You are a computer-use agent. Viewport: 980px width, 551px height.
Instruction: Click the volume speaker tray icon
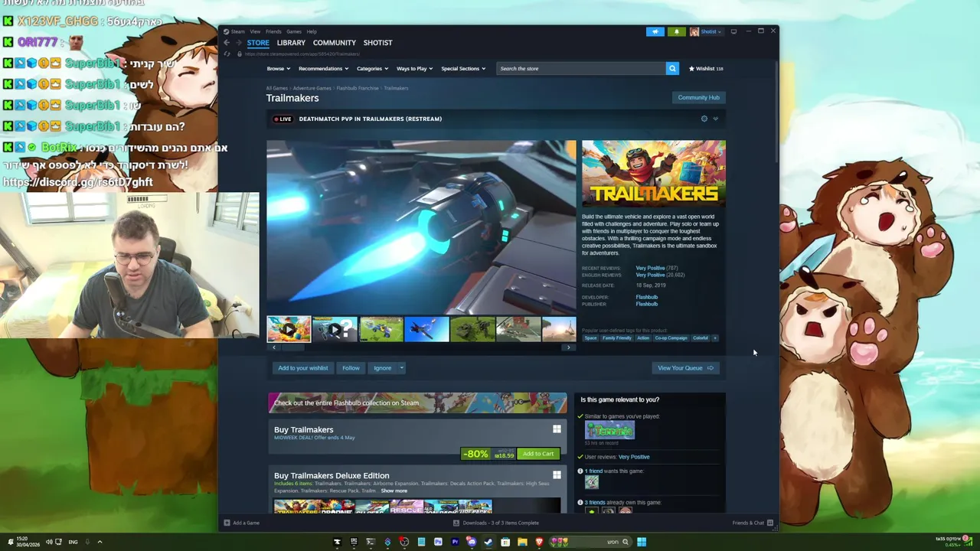click(49, 542)
